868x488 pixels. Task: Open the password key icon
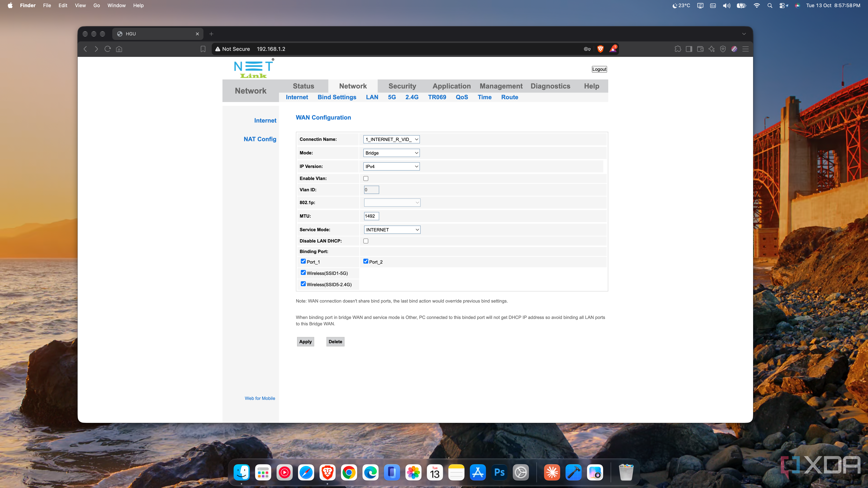pos(587,49)
